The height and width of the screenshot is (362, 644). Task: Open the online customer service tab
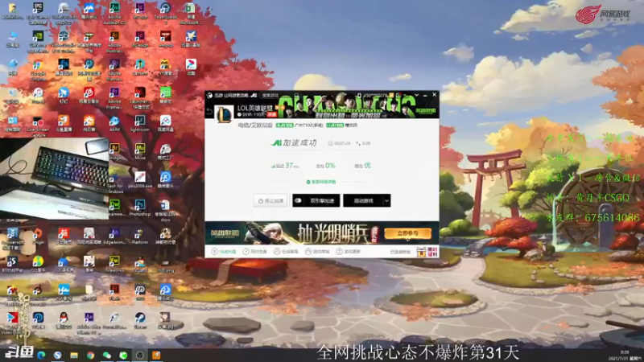click(x=286, y=252)
